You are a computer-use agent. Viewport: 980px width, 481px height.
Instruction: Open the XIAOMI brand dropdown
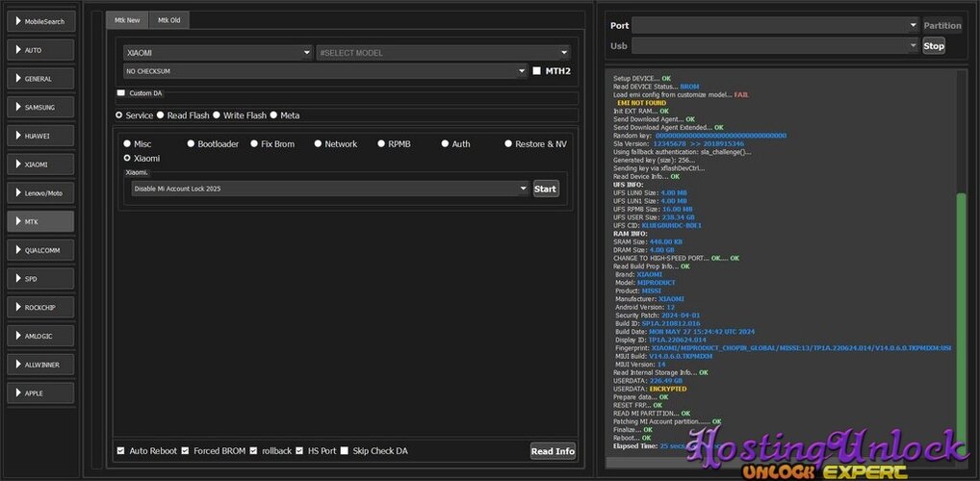click(x=218, y=53)
